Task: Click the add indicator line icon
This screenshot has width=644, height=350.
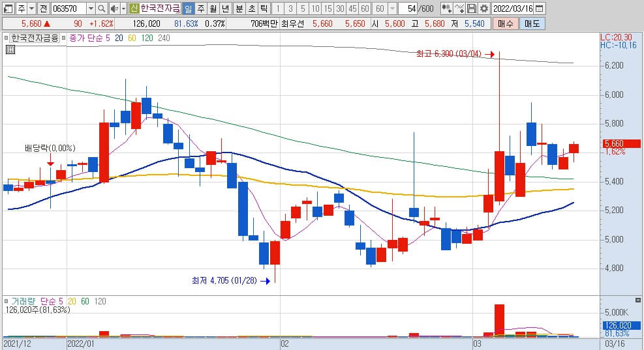Action: 459,8
